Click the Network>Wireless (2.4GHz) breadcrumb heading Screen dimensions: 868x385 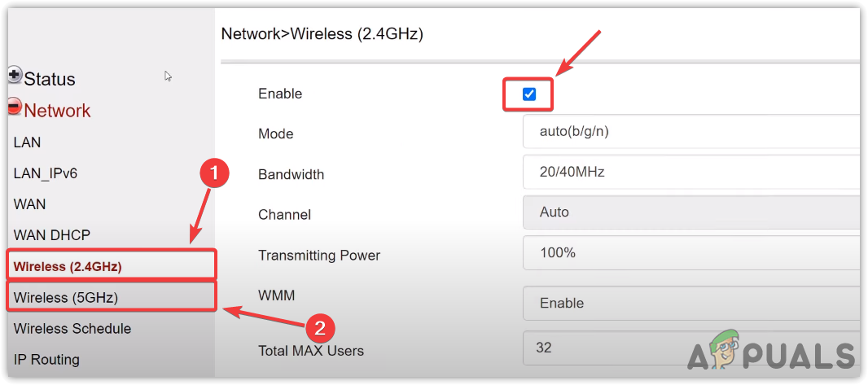322,34
